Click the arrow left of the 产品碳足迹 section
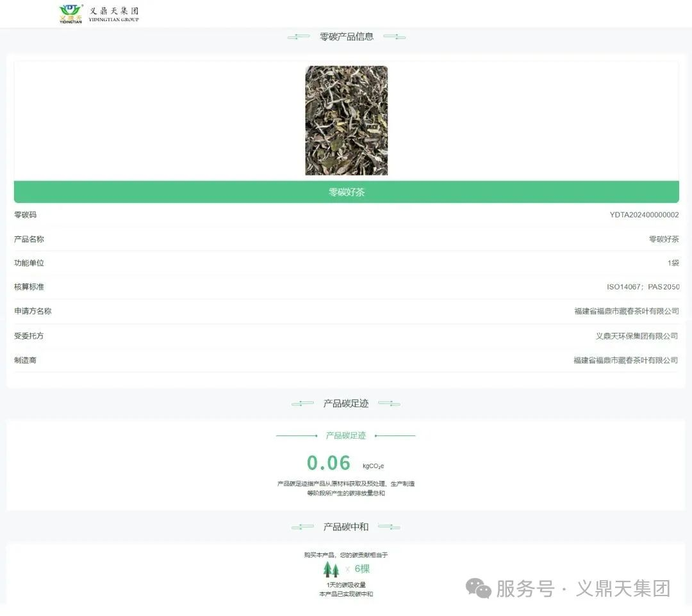The image size is (692, 616). pyautogui.click(x=302, y=403)
